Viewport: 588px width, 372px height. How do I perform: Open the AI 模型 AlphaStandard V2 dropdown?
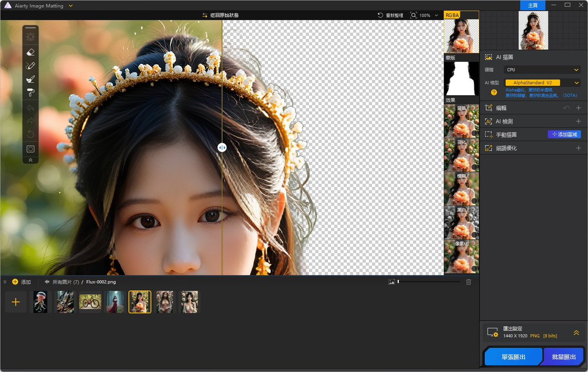point(542,83)
